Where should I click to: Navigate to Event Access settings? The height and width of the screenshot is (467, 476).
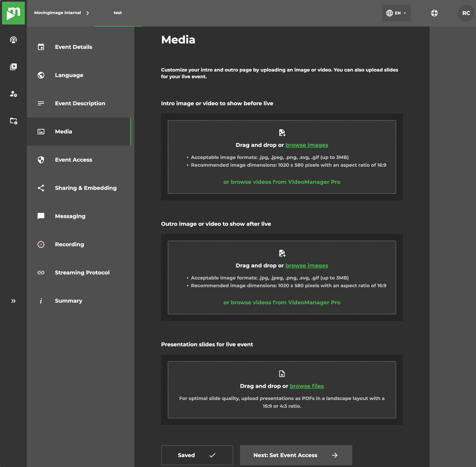coord(79,160)
